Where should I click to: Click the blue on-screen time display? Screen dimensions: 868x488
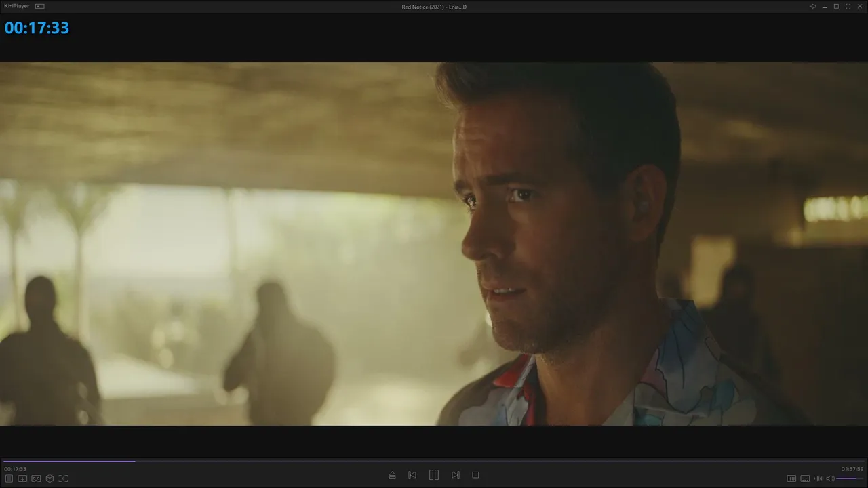tap(37, 28)
